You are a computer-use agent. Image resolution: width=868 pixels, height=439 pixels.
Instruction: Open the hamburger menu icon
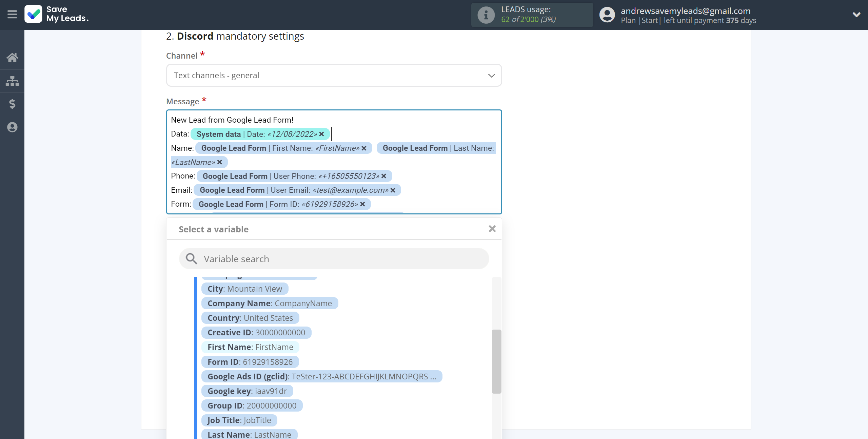coord(12,14)
